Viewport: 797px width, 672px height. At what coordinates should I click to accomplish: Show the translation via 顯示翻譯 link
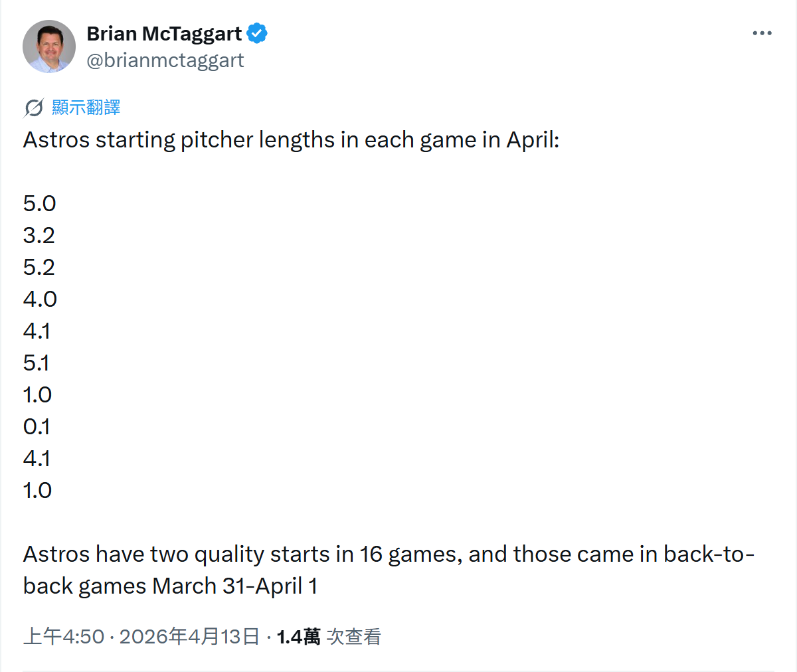[86, 108]
